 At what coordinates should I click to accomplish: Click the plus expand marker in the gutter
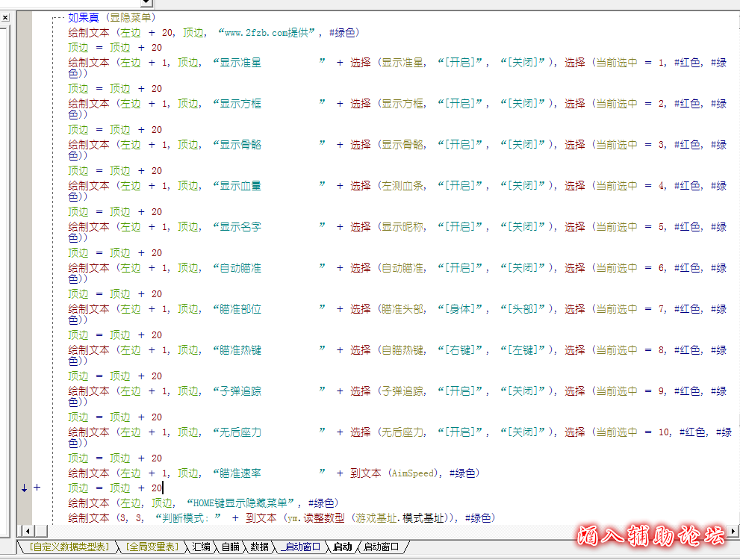point(37,488)
